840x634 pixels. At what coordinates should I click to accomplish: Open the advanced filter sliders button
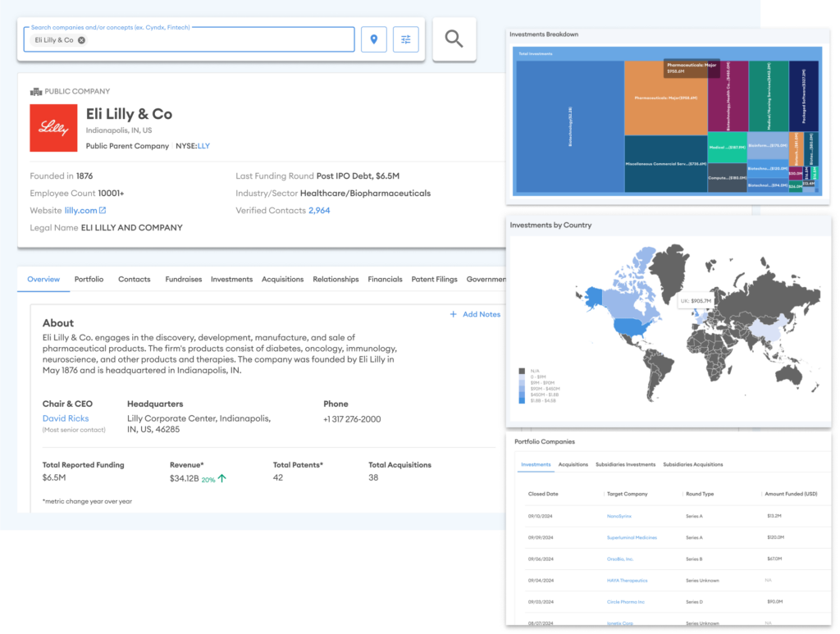tap(405, 39)
